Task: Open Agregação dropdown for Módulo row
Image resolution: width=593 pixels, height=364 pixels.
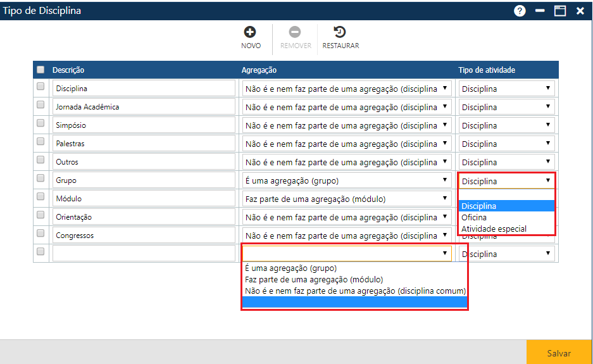Action: (347, 199)
